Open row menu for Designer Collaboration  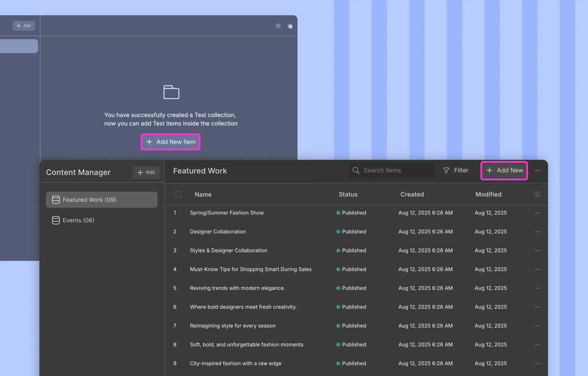coord(537,231)
